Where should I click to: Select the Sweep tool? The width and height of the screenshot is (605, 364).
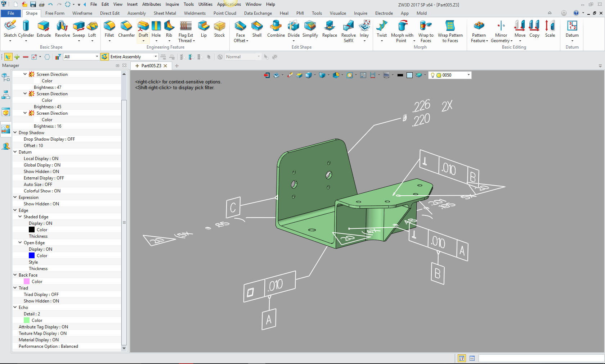(x=79, y=29)
